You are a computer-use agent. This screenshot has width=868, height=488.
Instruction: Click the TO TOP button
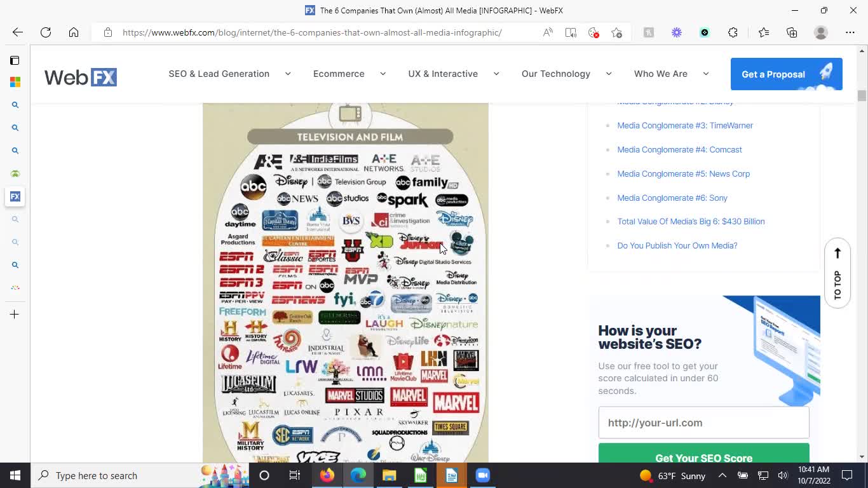tap(837, 273)
